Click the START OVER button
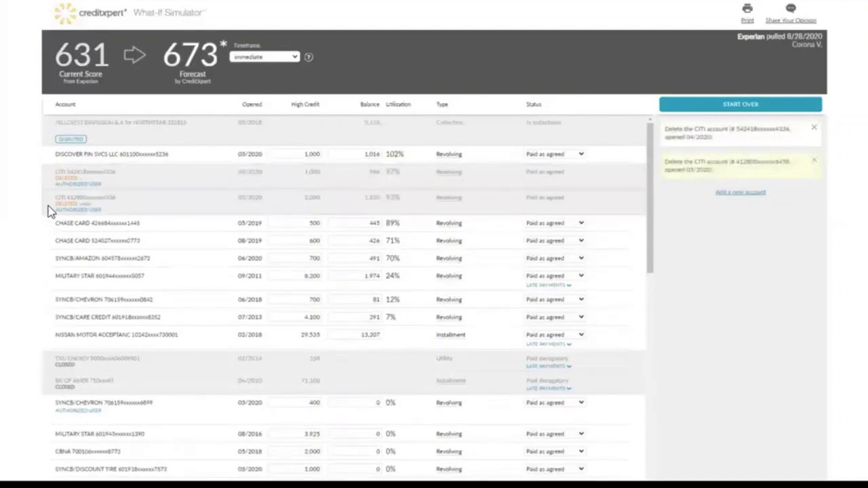This screenshot has width=868, height=488. [741, 104]
